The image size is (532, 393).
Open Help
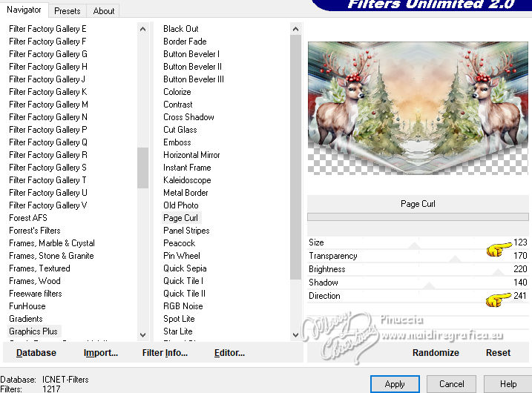[508, 384]
